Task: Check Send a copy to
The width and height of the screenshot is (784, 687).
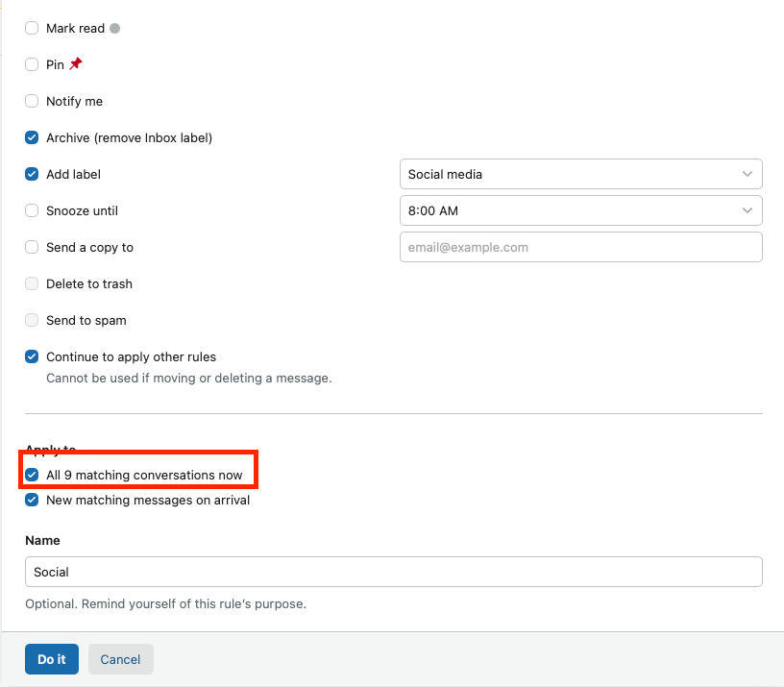Action: tap(31, 247)
